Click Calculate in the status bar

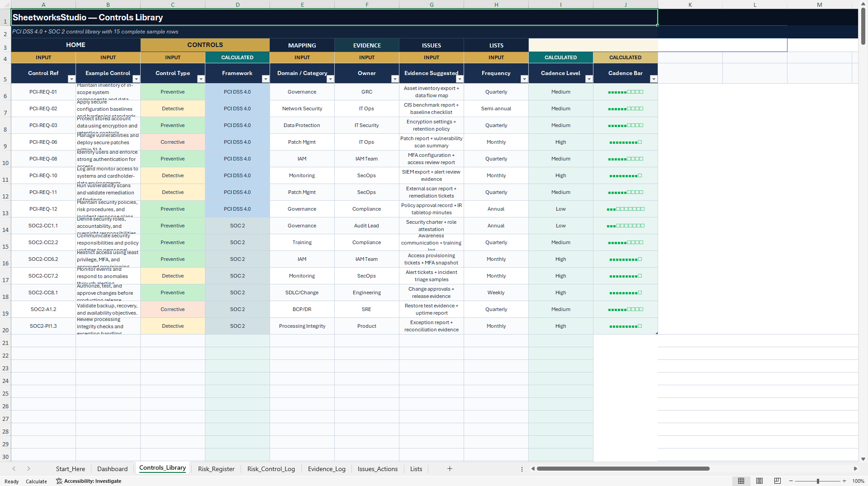click(36, 481)
